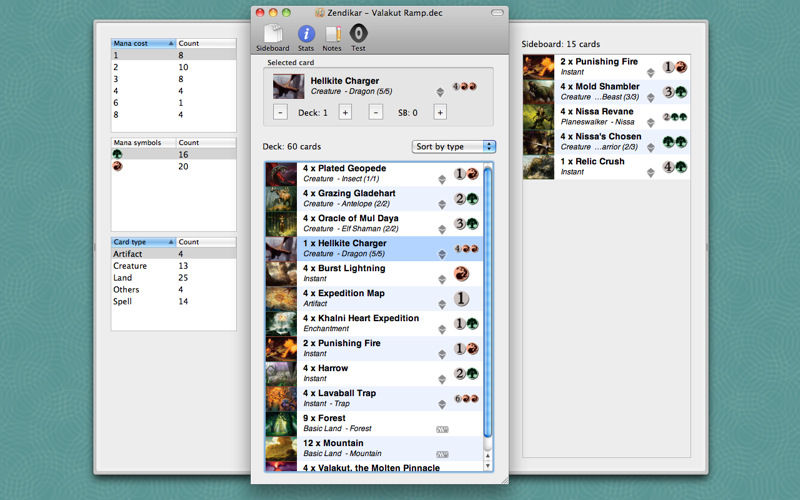Increase SB count with plus button
Viewport: 800px width, 500px height.
click(440, 112)
